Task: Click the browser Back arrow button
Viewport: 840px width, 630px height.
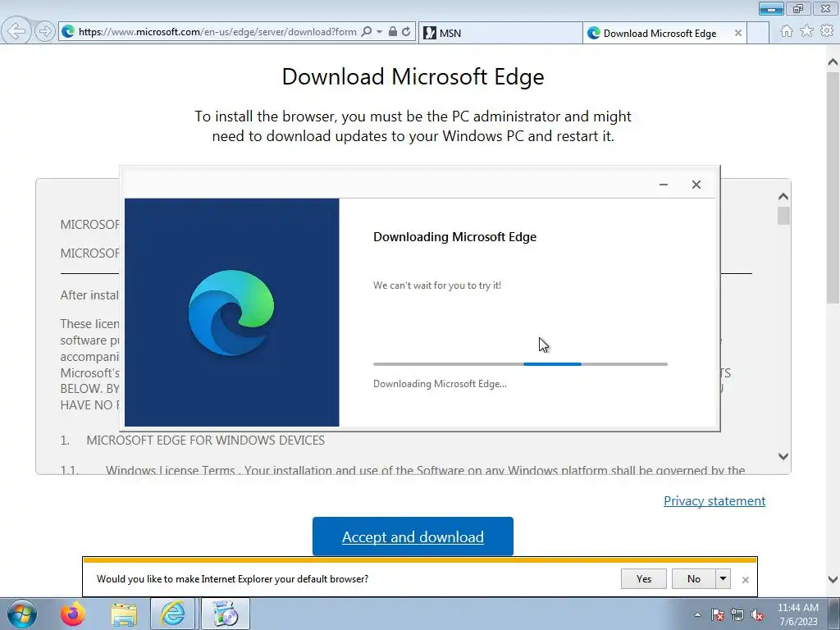Action: [16, 31]
